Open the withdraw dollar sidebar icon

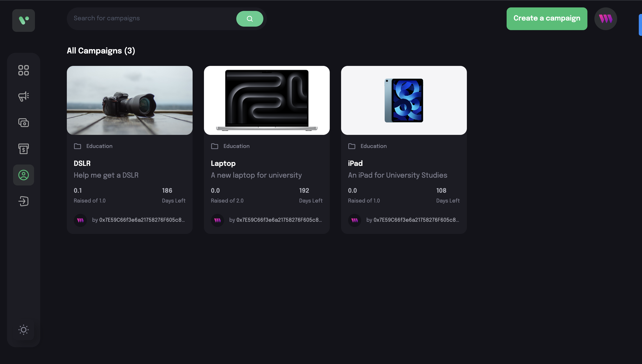pos(24,149)
